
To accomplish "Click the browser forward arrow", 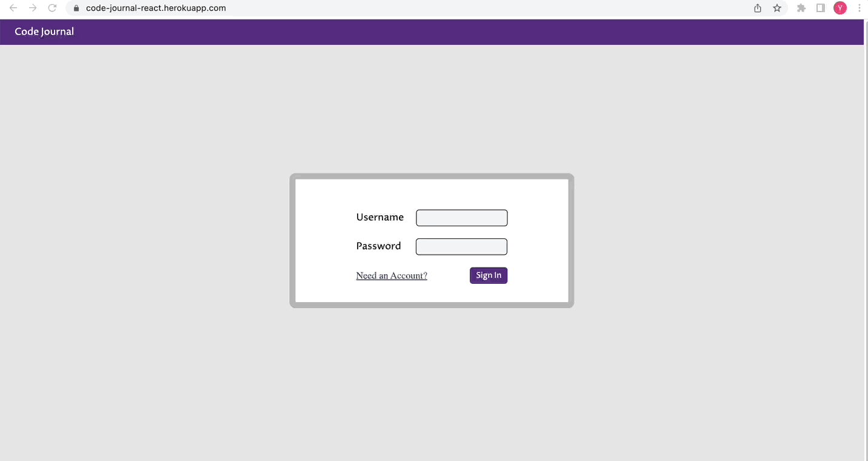I will coord(33,8).
